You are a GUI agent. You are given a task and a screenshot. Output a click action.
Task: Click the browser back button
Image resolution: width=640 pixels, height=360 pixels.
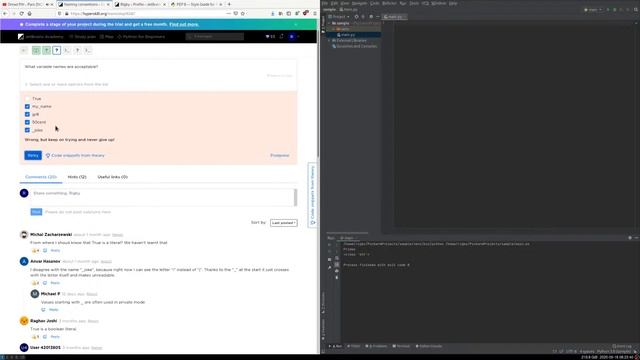coord(5,13)
